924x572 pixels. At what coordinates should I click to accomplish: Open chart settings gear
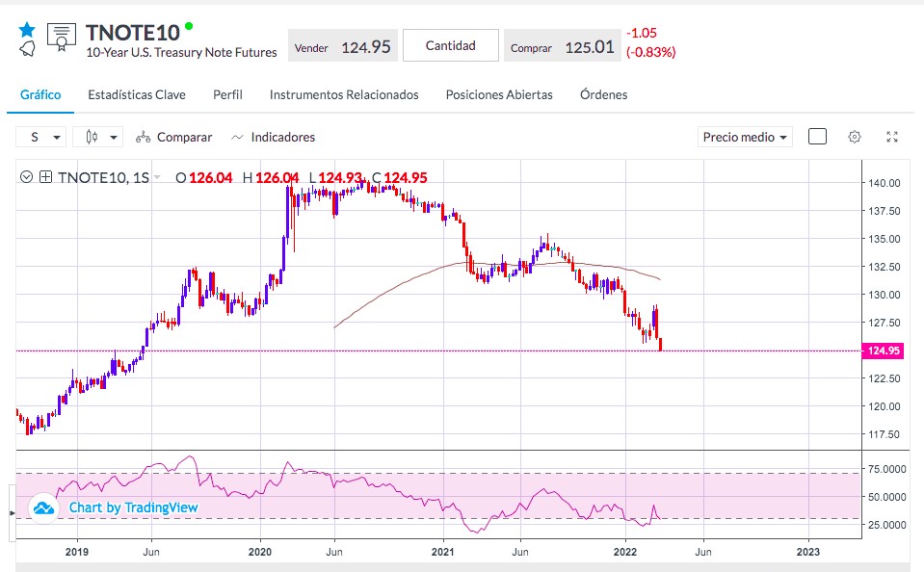tap(855, 138)
